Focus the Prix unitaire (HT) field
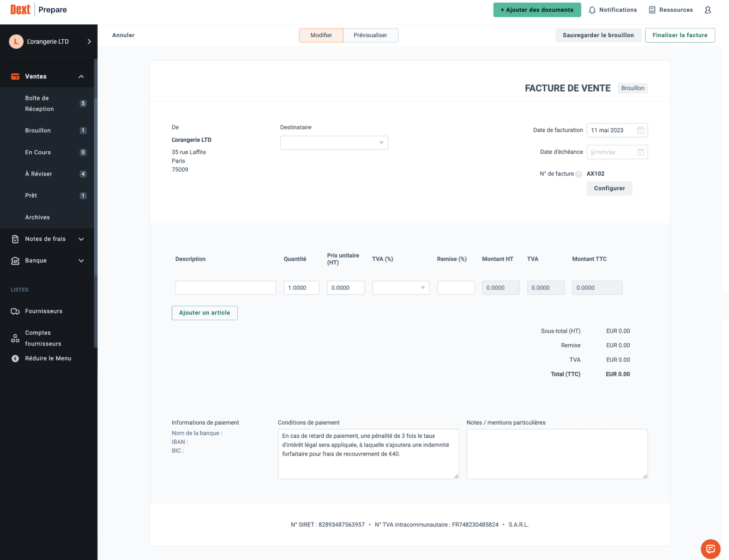Image resolution: width=729 pixels, height=560 pixels. pos(346,288)
